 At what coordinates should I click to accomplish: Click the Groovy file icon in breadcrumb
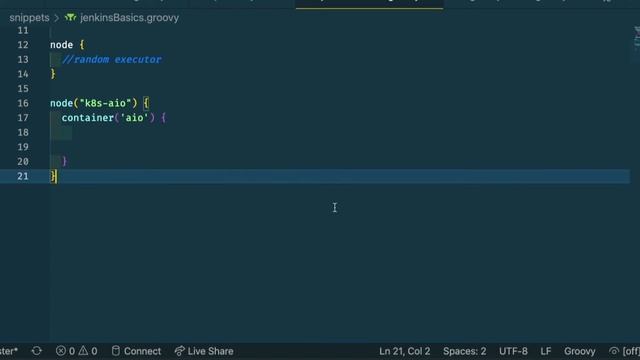[71, 17]
